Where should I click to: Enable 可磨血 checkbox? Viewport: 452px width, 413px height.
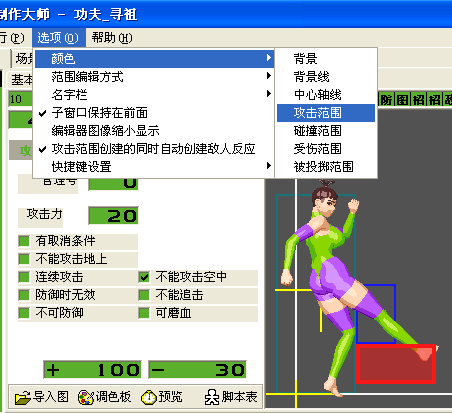point(144,313)
